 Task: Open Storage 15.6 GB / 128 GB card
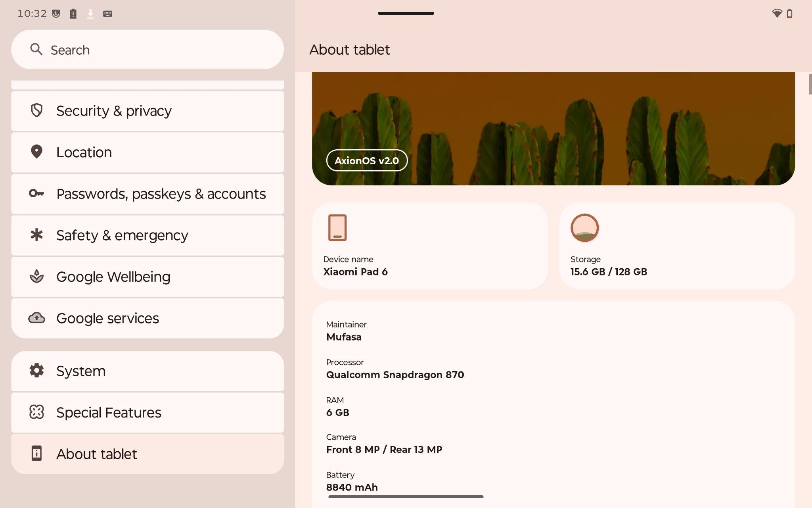coord(677,246)
